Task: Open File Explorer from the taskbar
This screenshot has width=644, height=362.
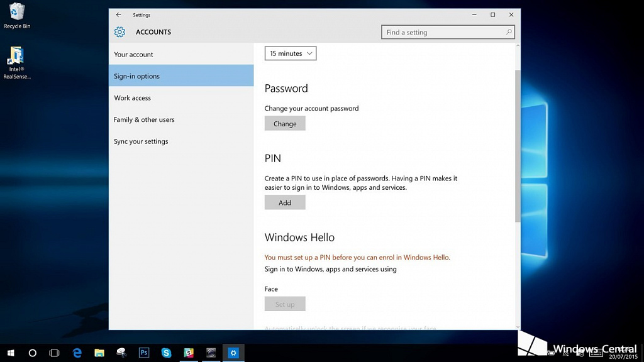Action: click(99, 353)
